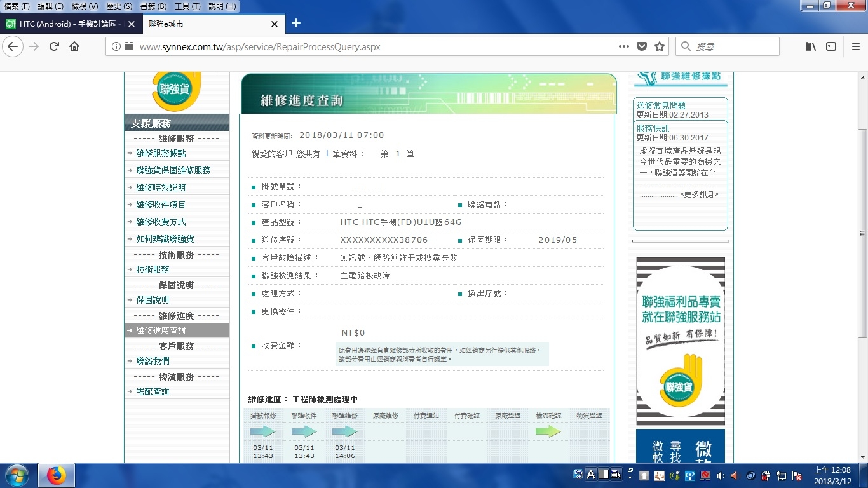The width and height of the screenshot is (868, 488).
Task: Open page actions three-dot menu
Action: pos(624,46)
